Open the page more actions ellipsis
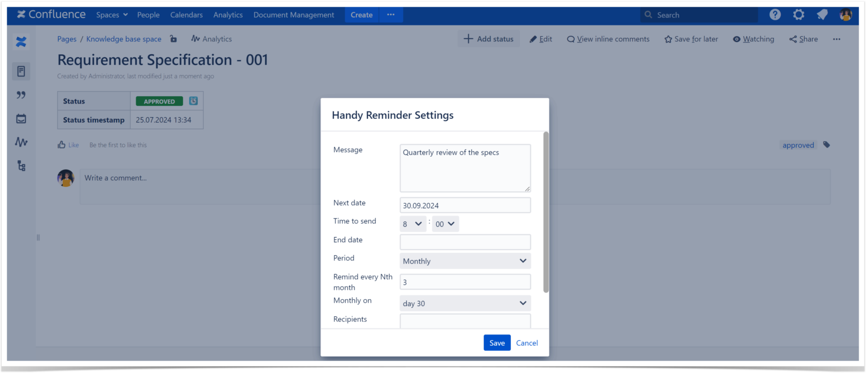This screenshot has width=868, height=374. coord(836,39)
